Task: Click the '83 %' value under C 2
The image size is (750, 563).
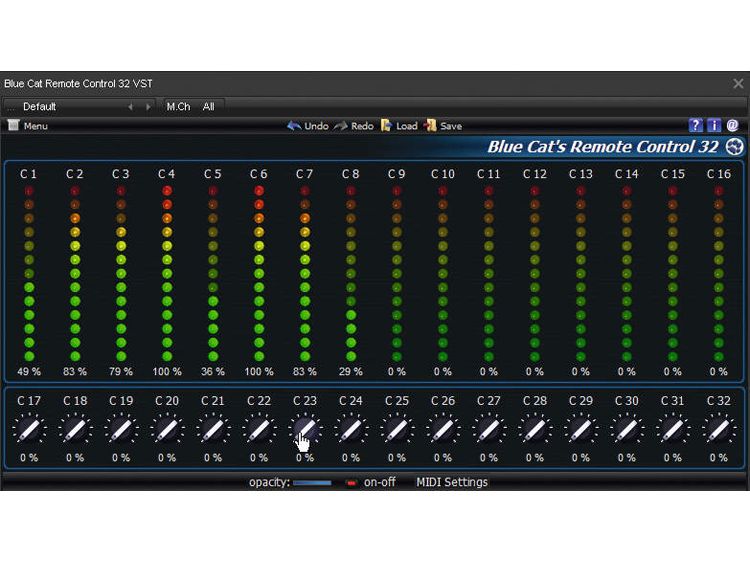Action: (x=75, y=372)
